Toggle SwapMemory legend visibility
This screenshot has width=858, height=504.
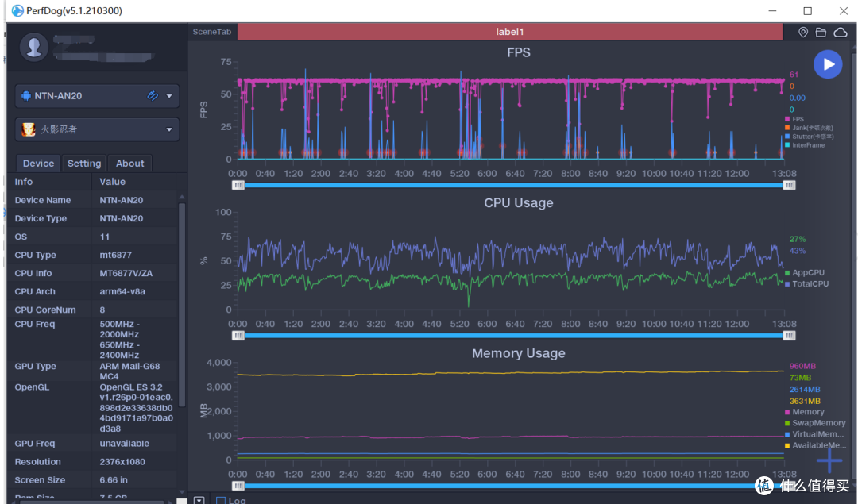point(815,423)
